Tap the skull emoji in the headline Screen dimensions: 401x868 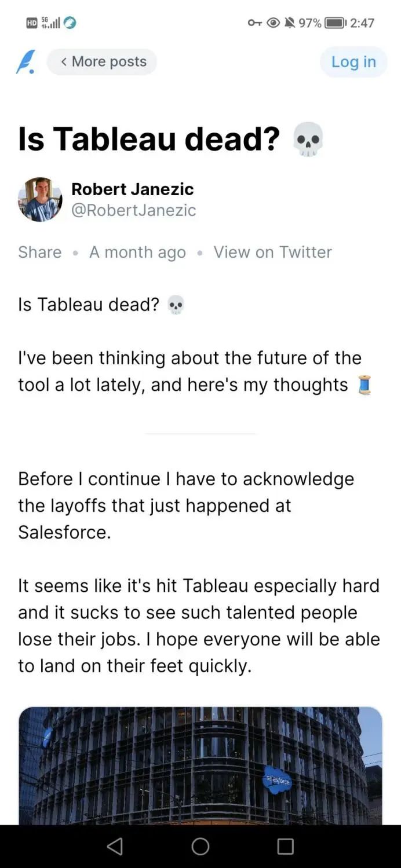click(x=308, y=140)
